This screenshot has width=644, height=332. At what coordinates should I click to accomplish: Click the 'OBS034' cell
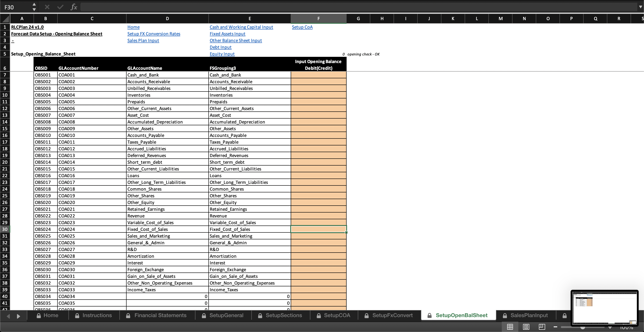[x=45, y=296]
